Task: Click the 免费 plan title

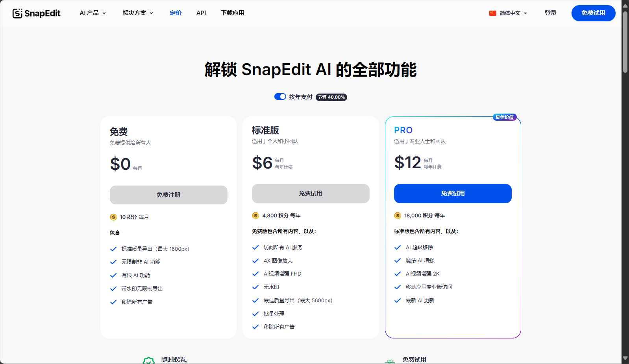Action: point(119,132)
